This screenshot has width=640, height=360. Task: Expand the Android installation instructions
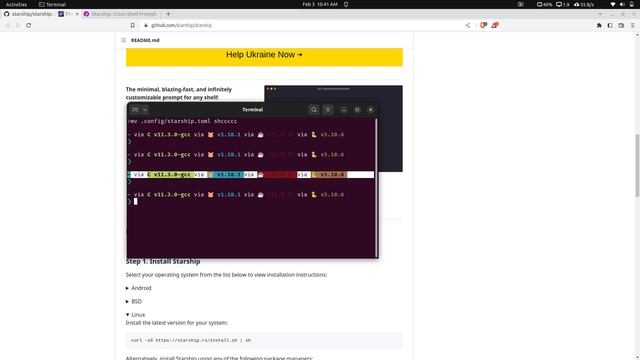tap(138, 288)
